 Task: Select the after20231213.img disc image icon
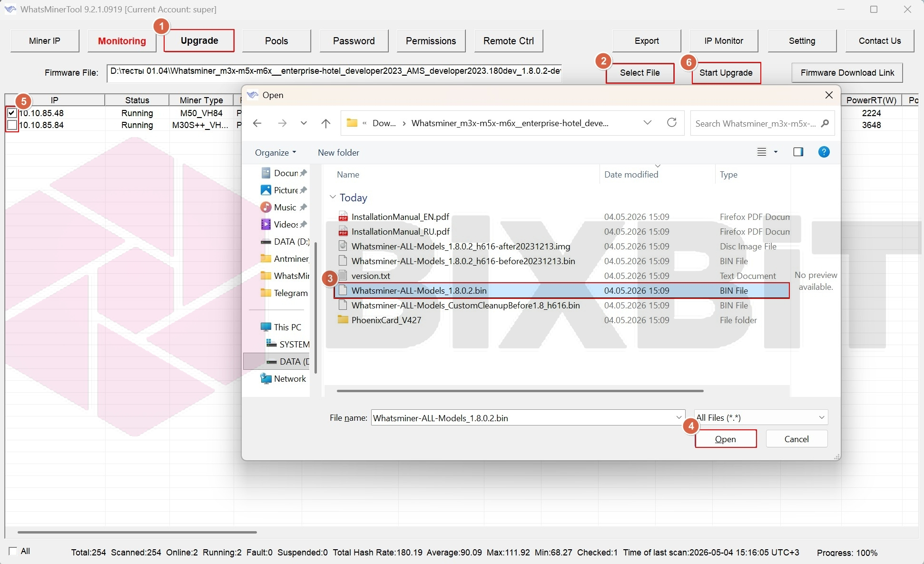pos(343,246)
